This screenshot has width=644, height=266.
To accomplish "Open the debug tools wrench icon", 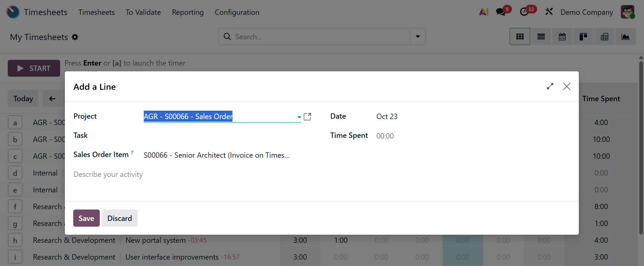I will pos(549,12).
